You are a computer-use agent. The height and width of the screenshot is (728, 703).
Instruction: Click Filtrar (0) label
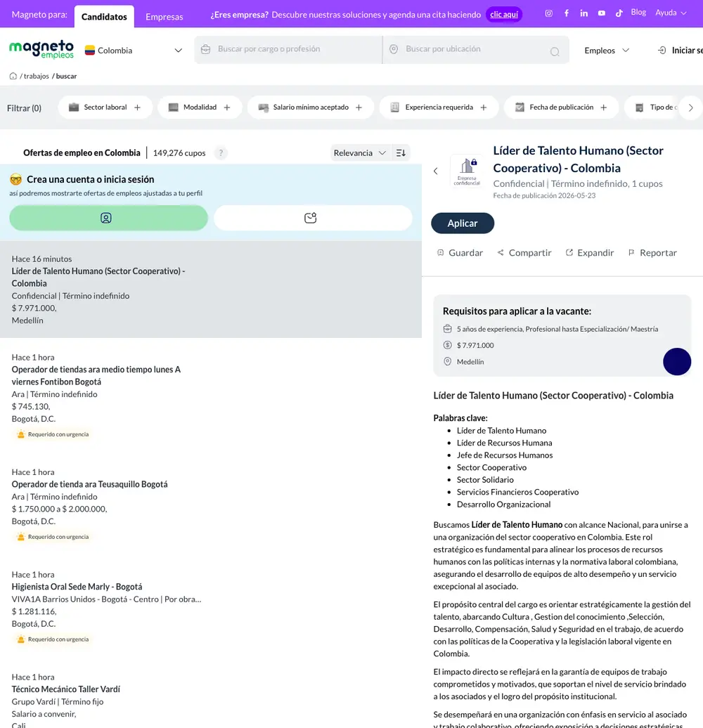click(x=24, y=108)
